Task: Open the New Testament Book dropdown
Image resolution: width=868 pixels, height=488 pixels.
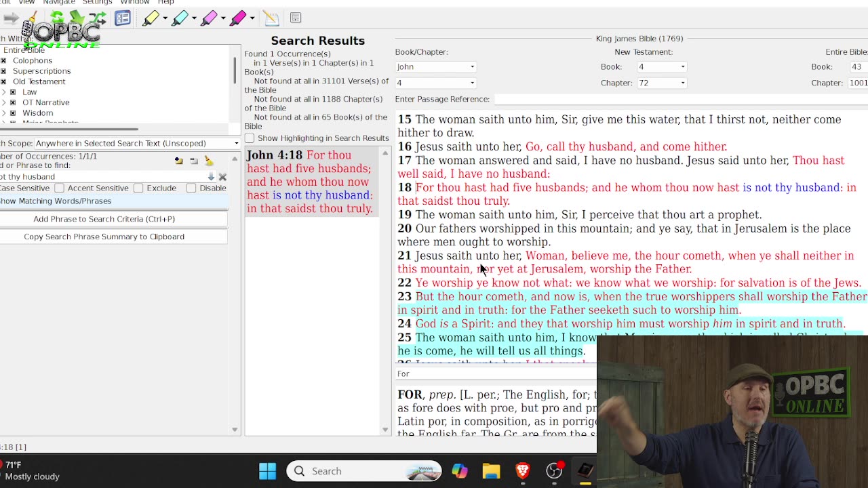Action: pyautogui.click(x=661, y=66)
